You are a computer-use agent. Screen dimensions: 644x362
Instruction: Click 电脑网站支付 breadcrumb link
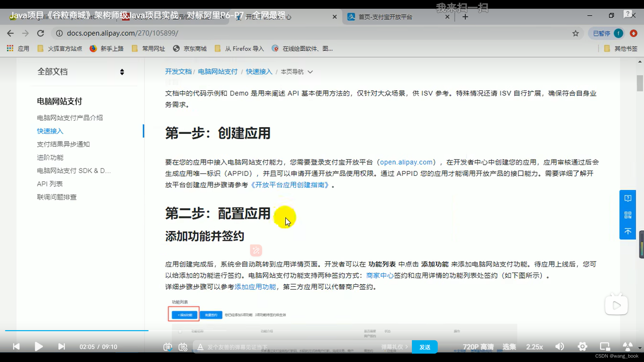point(218,72)
